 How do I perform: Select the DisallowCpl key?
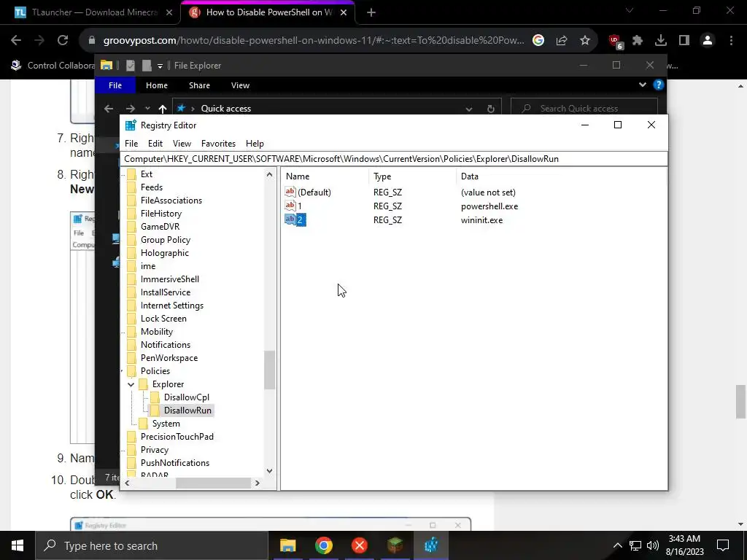[x=186, y=397]
